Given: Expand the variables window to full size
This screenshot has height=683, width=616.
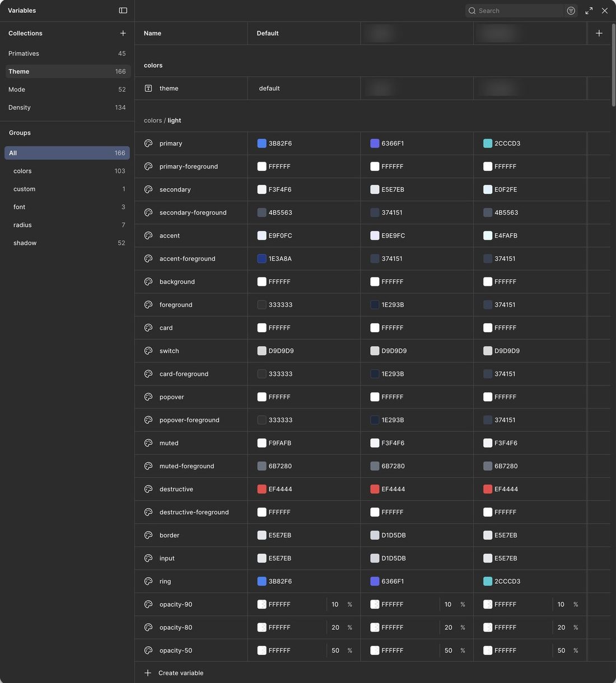Looking at the screenshot, I should [589, 11].
